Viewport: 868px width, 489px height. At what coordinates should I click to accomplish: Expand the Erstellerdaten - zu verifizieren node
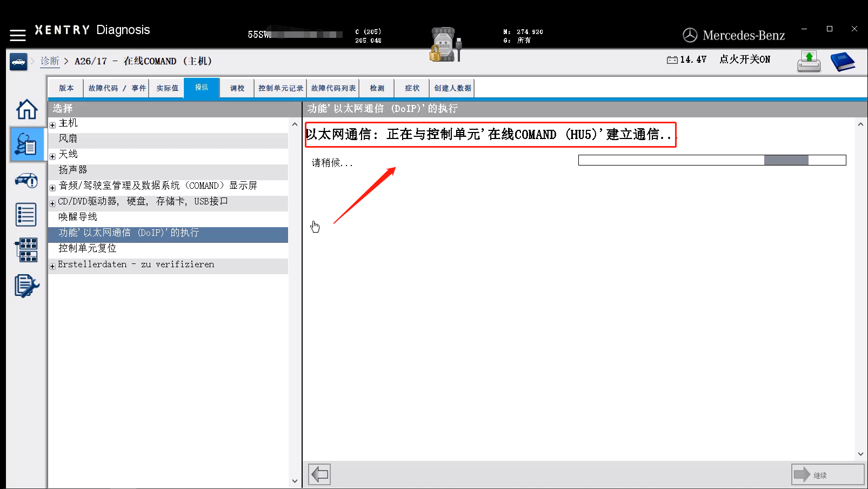coord(52,266)
